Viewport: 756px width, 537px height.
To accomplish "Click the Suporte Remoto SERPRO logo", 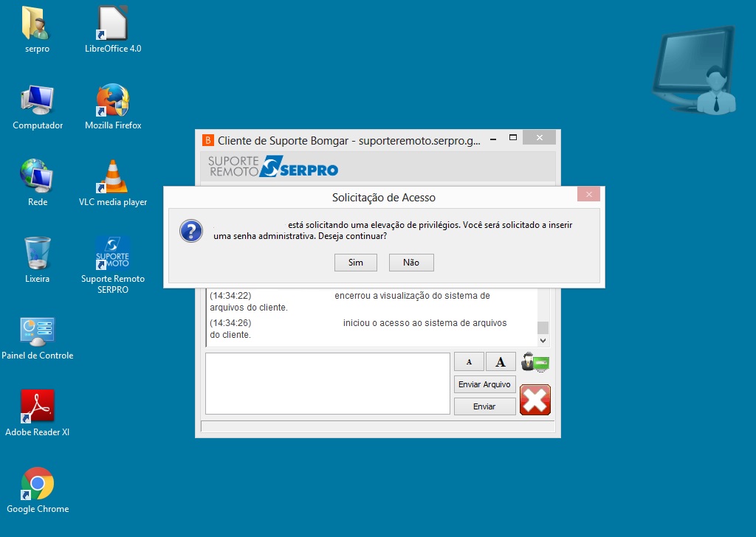I will [273, 167].
